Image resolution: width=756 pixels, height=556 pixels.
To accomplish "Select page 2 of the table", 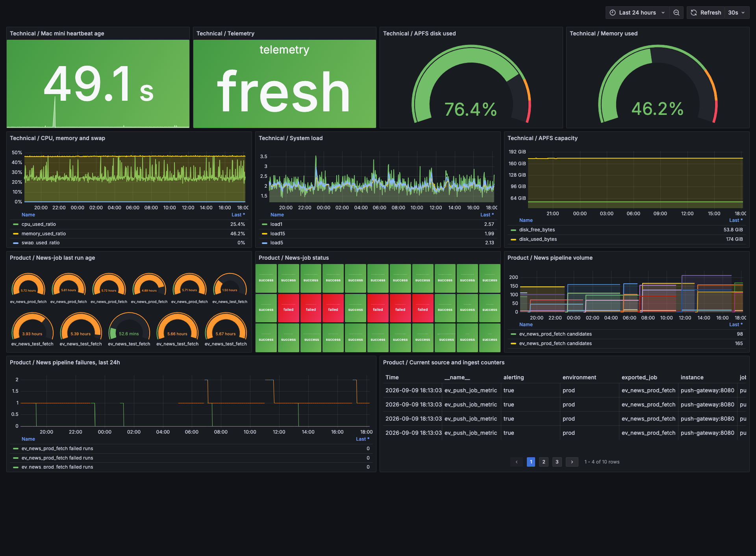I will (544, 462).
